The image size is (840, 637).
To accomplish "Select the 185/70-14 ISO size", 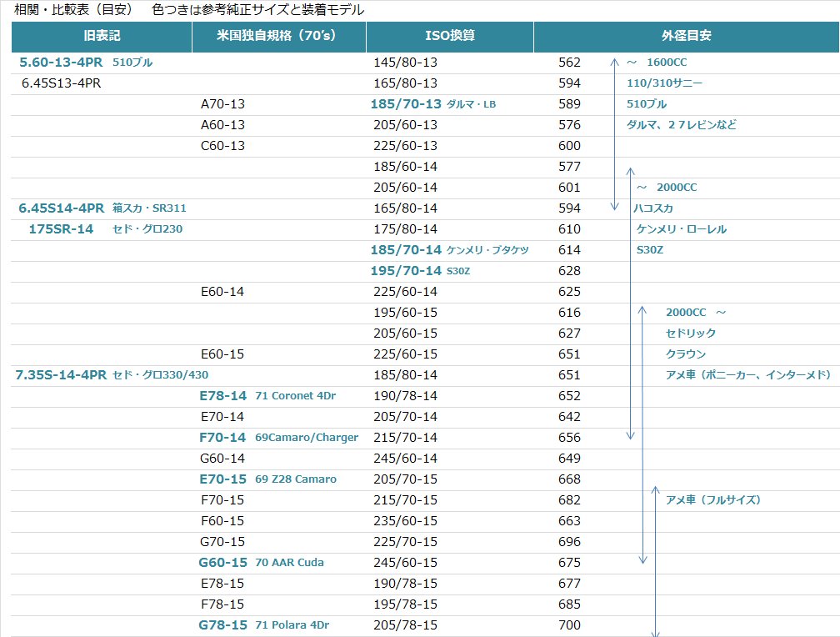I will [406, 250].
